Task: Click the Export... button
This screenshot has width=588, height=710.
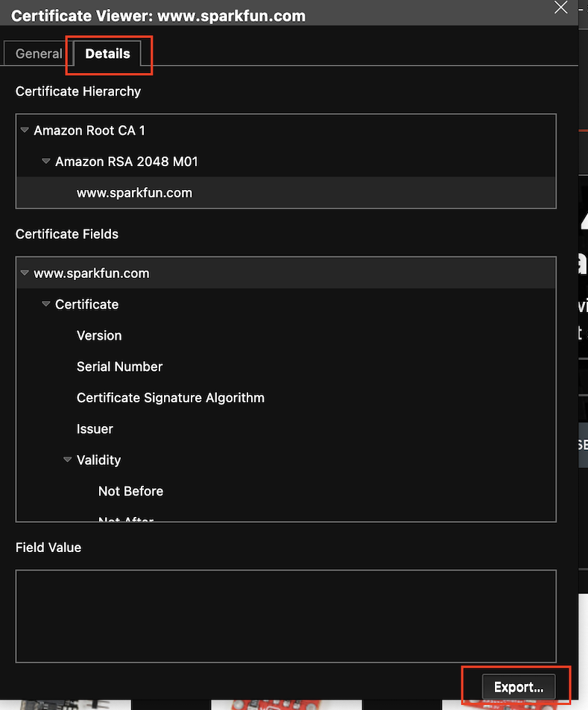Action: pos(519,687)
